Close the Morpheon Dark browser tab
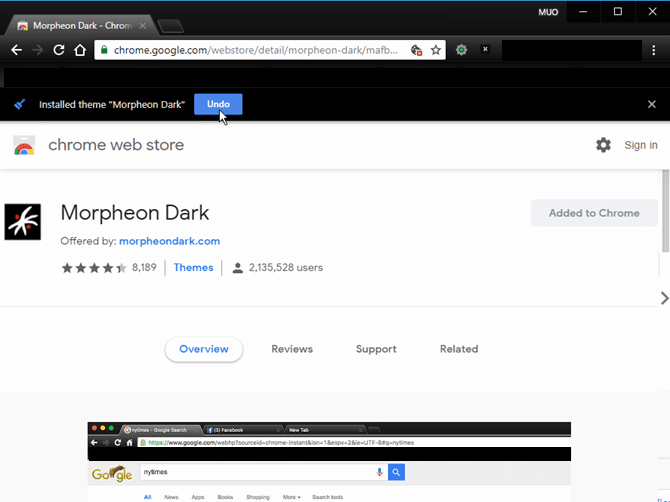The image size is (670, 502). click(143, 26)
